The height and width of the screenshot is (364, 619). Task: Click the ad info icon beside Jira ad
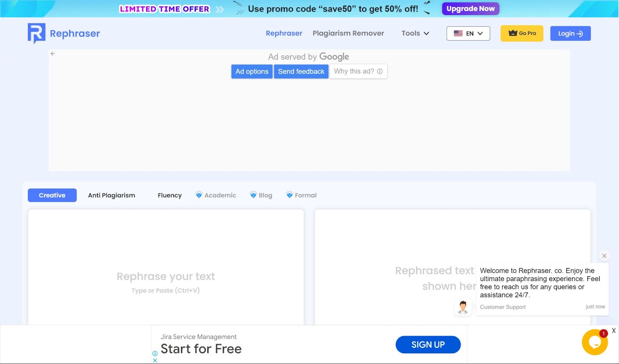coord(155,354)
